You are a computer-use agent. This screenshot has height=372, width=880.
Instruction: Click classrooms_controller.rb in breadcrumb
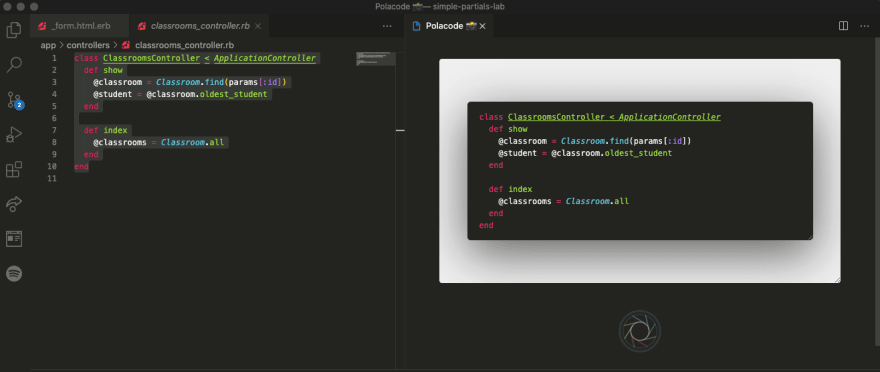pos(185,45)
